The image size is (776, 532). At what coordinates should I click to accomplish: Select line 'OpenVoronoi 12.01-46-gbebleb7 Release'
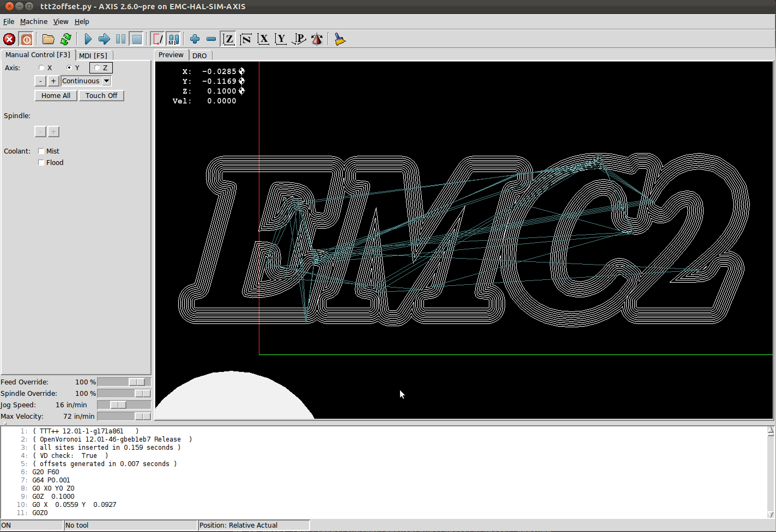click(112, 439)
